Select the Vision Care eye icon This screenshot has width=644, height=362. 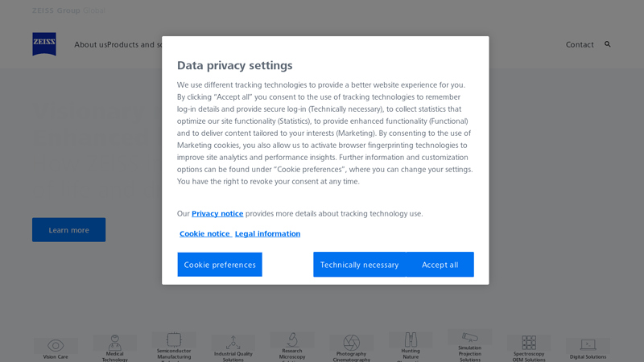pos(56,345)
